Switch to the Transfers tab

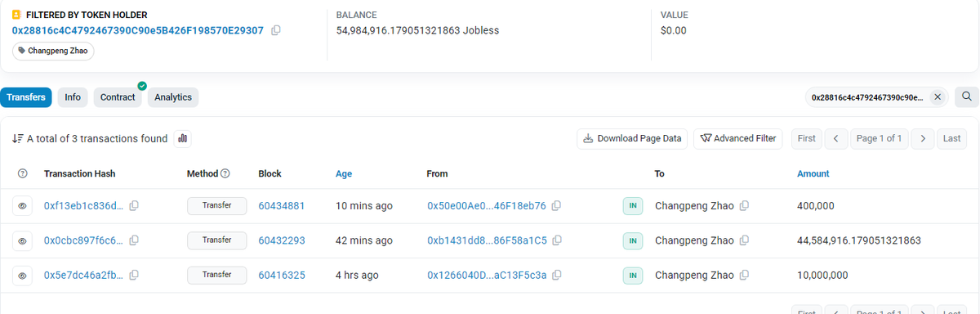26,97
